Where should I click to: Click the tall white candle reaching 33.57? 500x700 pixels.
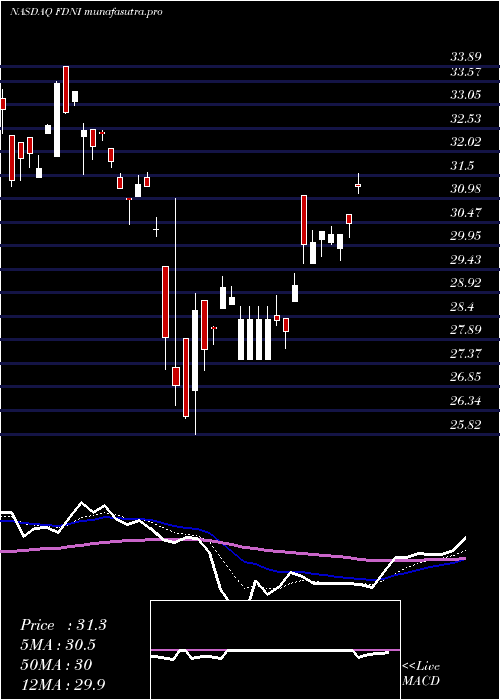point(57,120)
